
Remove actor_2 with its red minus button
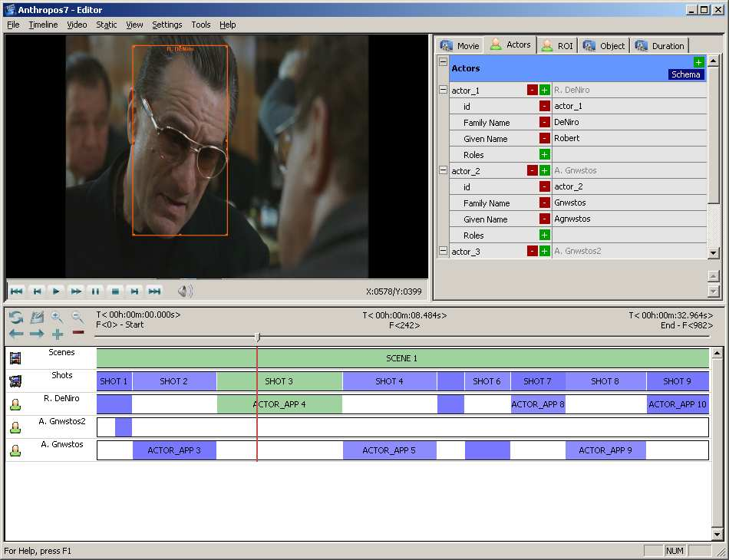click(533, 170)
